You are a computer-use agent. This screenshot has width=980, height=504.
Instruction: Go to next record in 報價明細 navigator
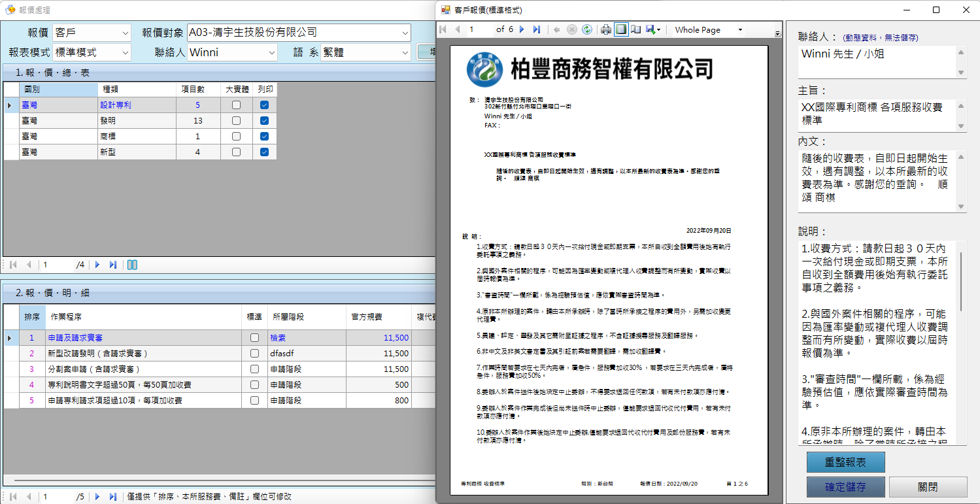coord(98,497)
